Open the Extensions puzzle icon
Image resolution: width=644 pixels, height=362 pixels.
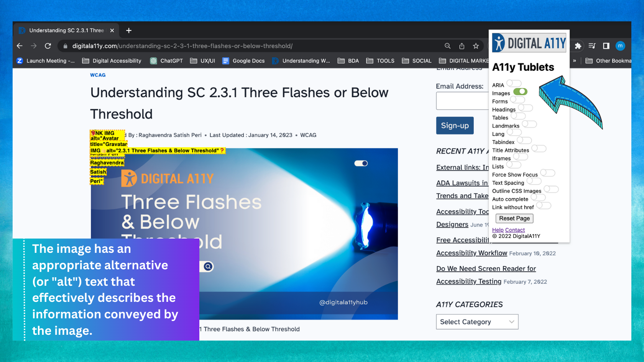578,46
